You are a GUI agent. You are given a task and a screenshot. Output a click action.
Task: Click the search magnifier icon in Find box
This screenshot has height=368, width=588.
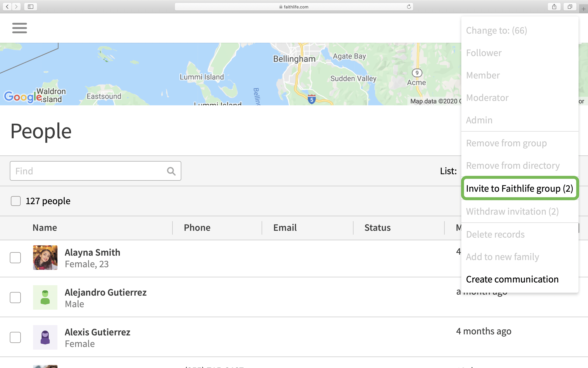[171, 171]
